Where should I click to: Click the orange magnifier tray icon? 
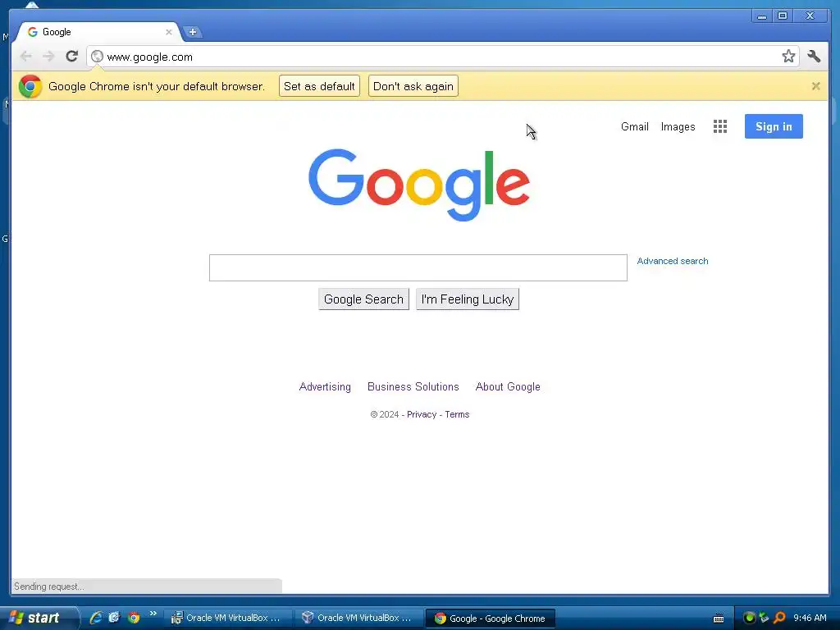point(779,618)
